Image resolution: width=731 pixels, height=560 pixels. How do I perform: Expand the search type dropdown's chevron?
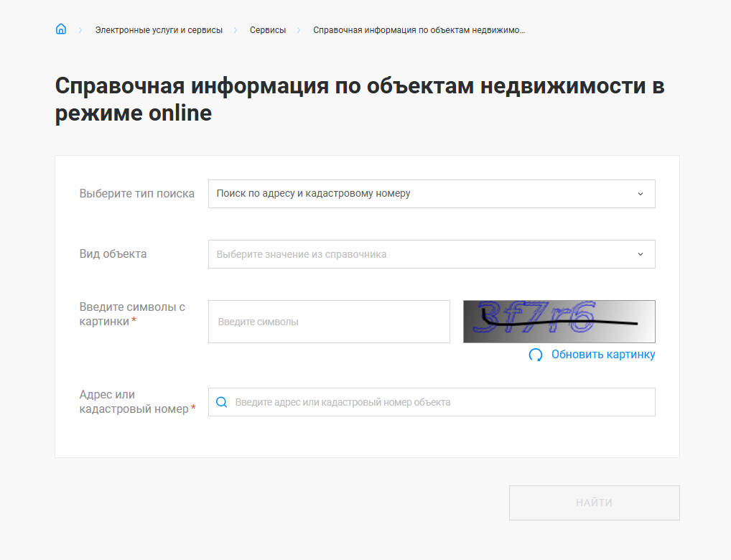[641, 194]
